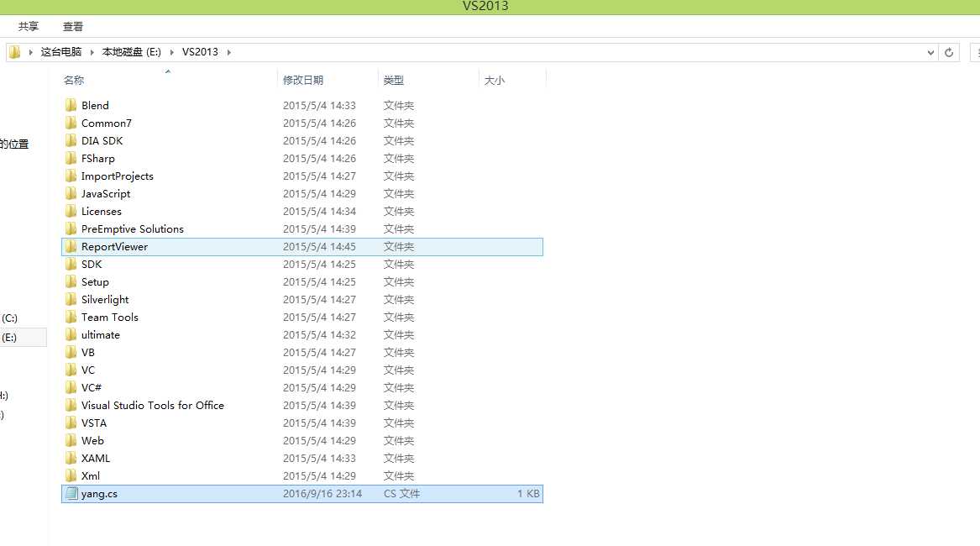Sort files by 大小 column
This screenshot has width=980, height=546.
pyautogui.click(x=495, y=80)
